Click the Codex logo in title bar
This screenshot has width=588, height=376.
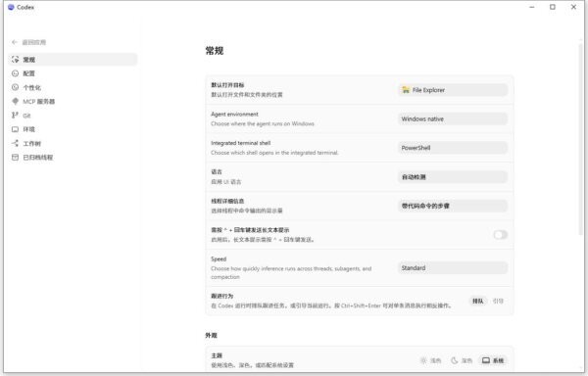tap(11, 7)
